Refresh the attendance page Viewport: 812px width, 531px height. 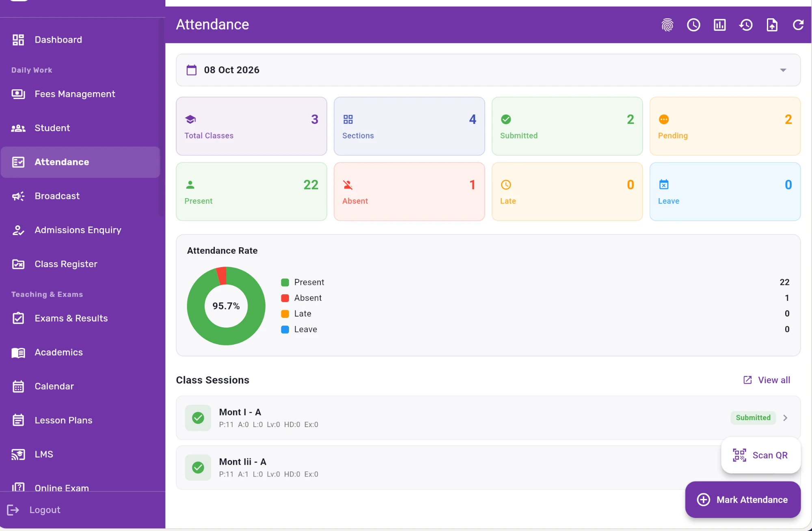point(798,25)
